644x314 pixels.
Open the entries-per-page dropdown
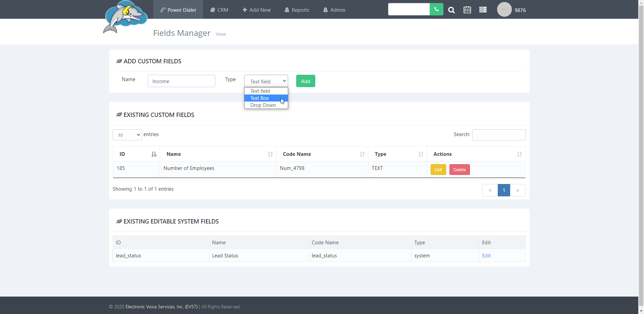pos(127,135)
